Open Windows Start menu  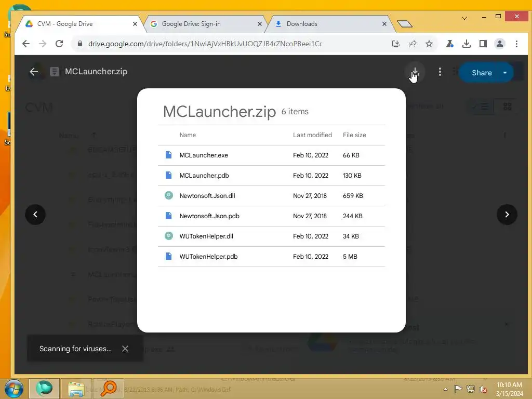[14, 389]
